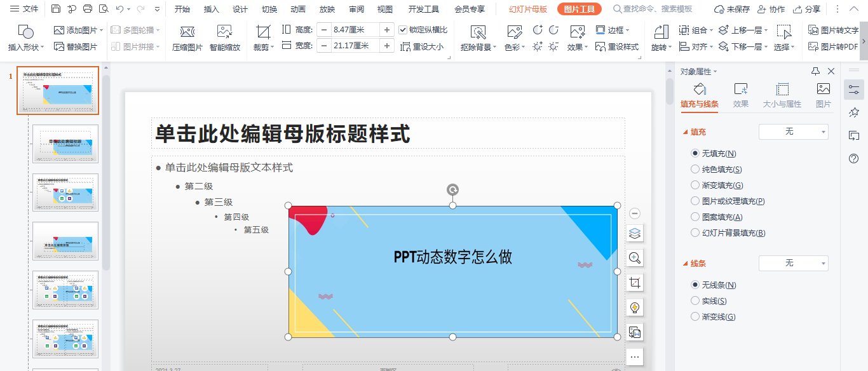This screenshot has width=868, height=371.
Task: Select Pattern Fill (图案填充) radio button
Action: click(695, 217)
